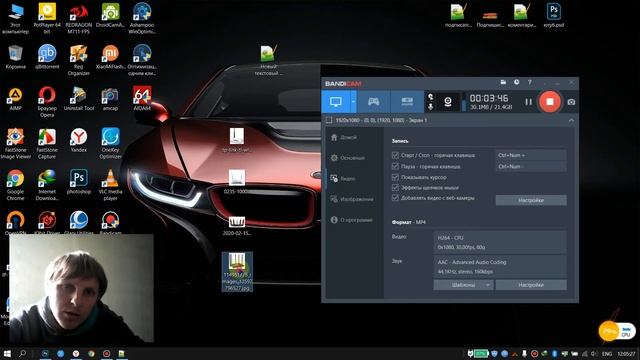The height and width of the screenshot is (360, 640).
Task: Open AIMP desktop shortcut
Action: 16,99
